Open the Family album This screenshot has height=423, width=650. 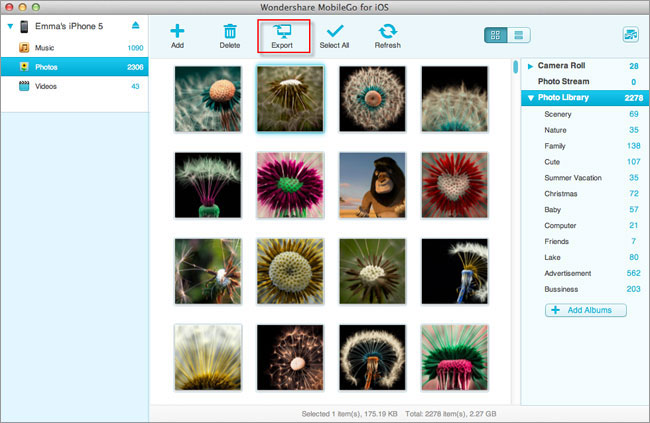coord(585,146)
